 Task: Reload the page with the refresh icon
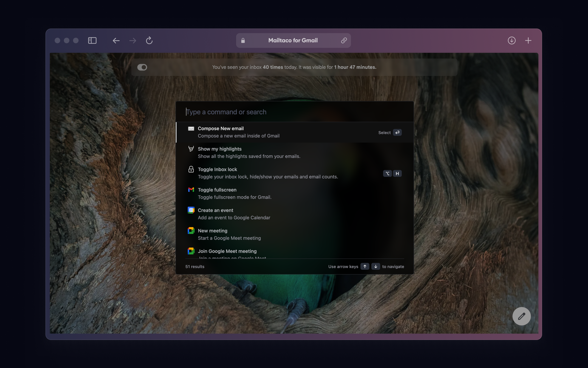click(x=149, y=40)
